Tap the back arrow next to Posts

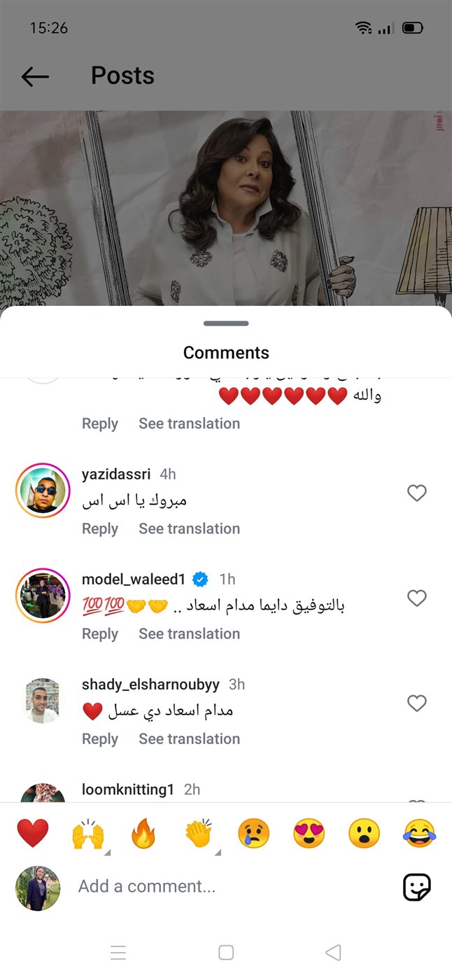pos(35,76)
